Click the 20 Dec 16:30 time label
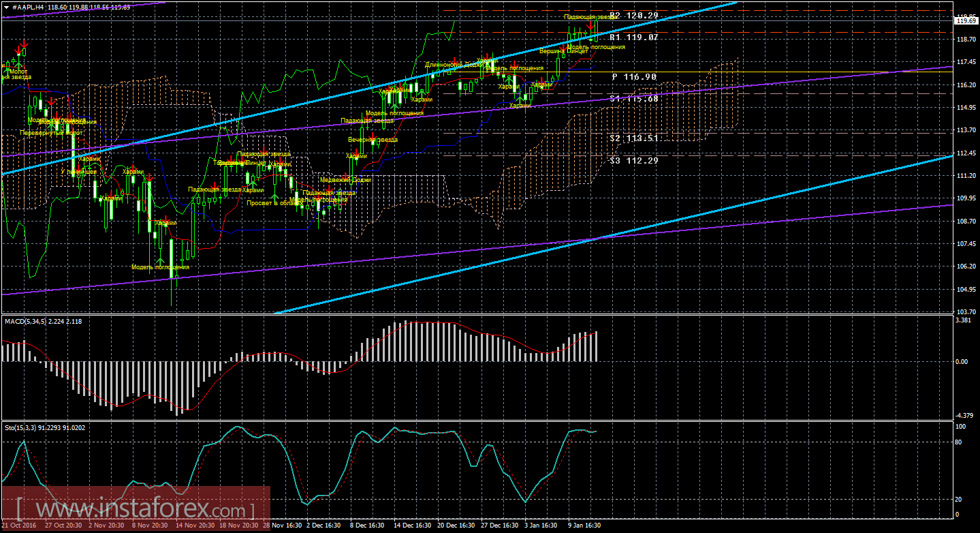980x533 pixels. tap(456, 526)
